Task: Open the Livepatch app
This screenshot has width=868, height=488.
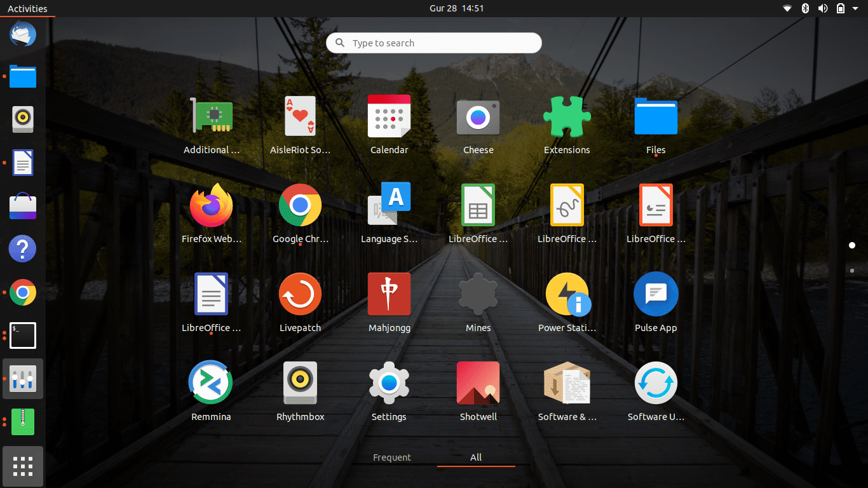Action: pos(300,294)
